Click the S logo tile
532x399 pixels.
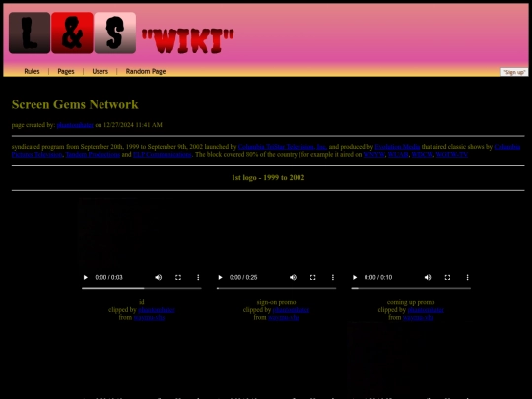coord(115,33)
